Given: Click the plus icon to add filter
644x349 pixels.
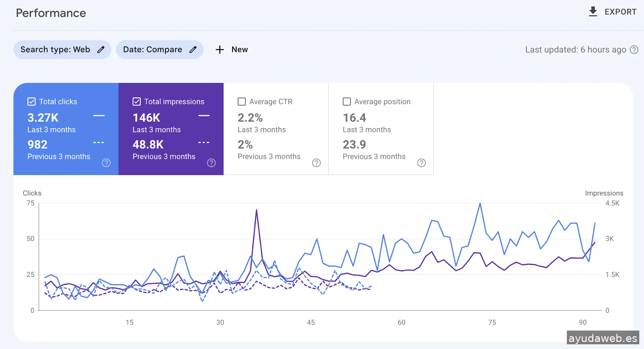Looking at the screenshot, I should click(220, 50).
